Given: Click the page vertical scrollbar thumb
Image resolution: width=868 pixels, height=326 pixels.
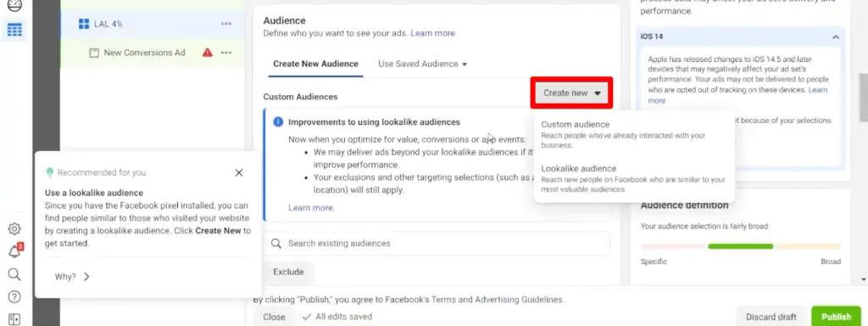Looking at the screenshot, I should point(863,98).
